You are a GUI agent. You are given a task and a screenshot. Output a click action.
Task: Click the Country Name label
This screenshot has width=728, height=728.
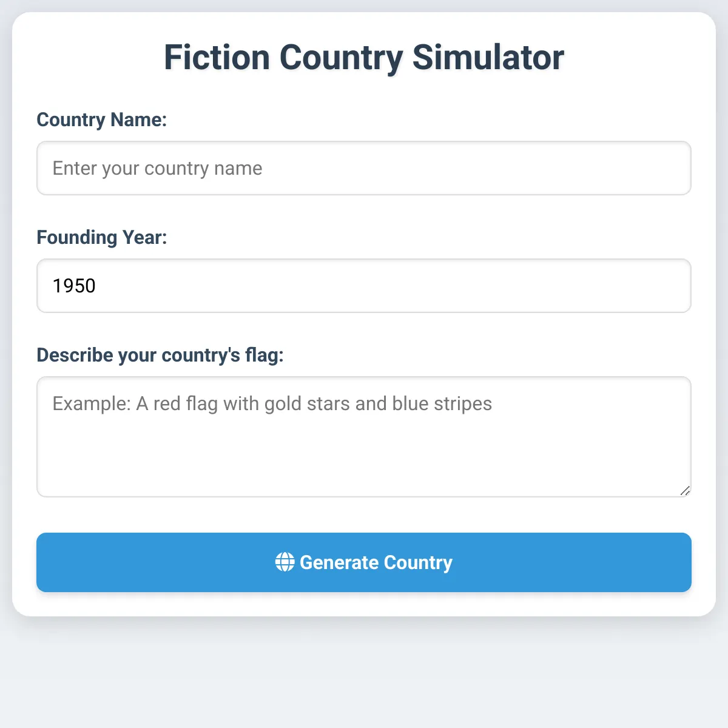click(101, 120)
